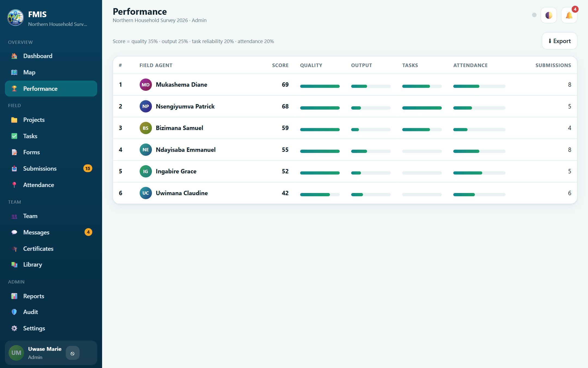Click the Uwase Marie profile name
The image size is (588, 368).
[x=45, y=349]
